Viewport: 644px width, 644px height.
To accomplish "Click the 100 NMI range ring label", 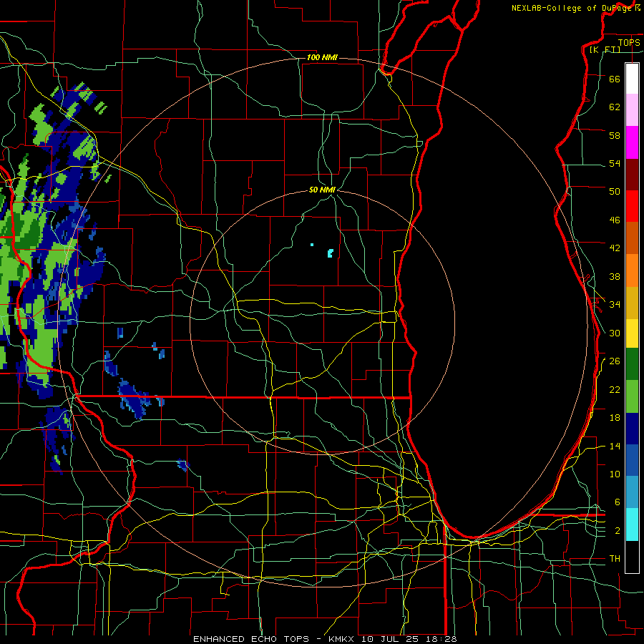I will (x=322, y=57).
